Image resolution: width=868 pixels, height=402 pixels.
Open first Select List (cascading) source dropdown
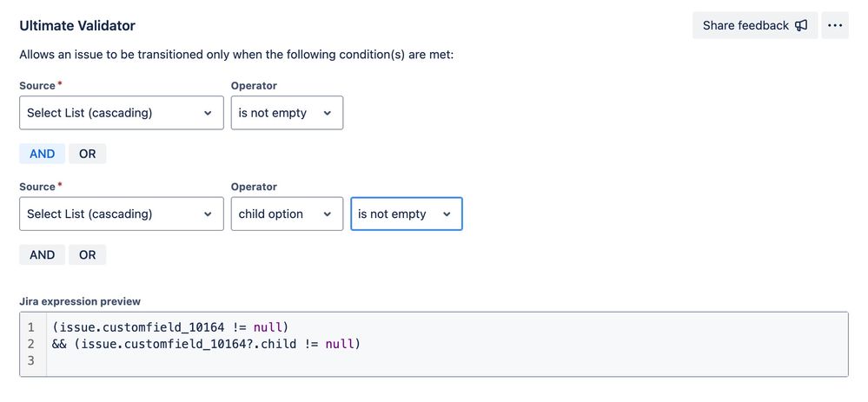[122, 113]
